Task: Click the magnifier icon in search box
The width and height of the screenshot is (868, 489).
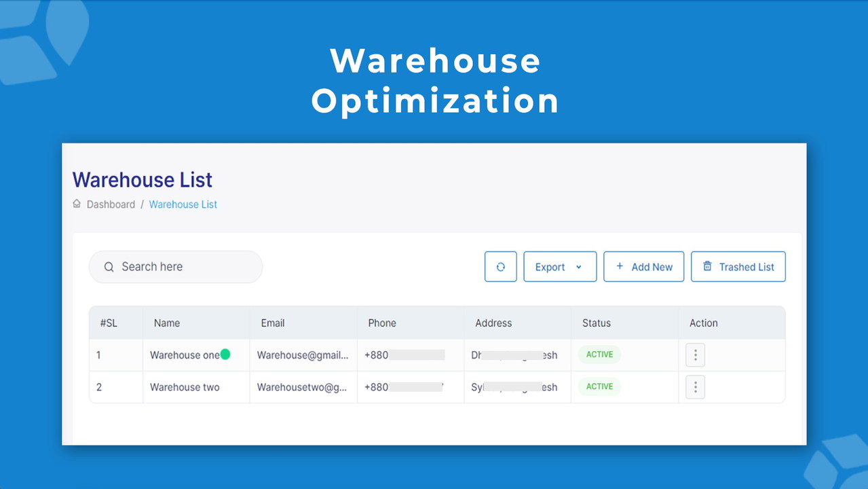Action: [109, 267]
